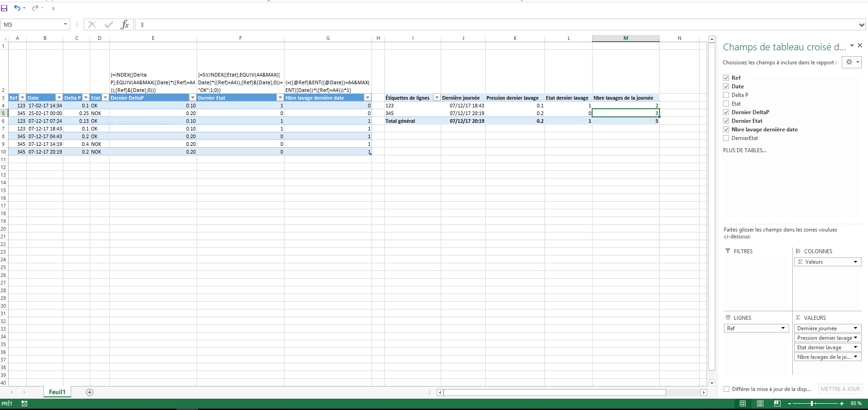Close the Champs de tableau croisé pane
This screenshot has width=868, height=410.
(x=860, y=46)
